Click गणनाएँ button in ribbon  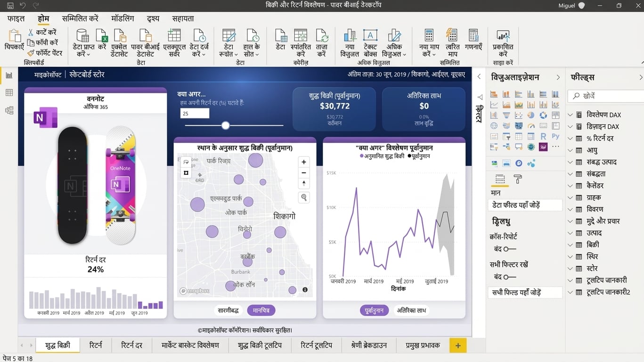[x=473, y=40]
